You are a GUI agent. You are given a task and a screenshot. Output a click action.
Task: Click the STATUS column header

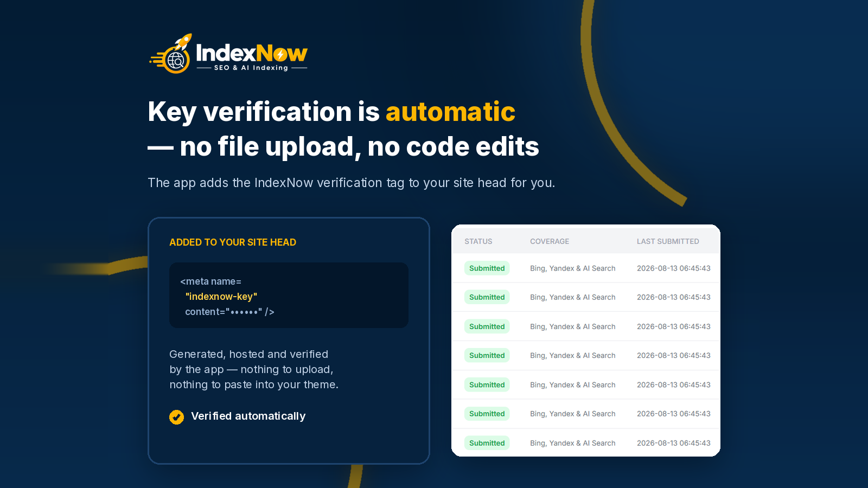(478, 241)
